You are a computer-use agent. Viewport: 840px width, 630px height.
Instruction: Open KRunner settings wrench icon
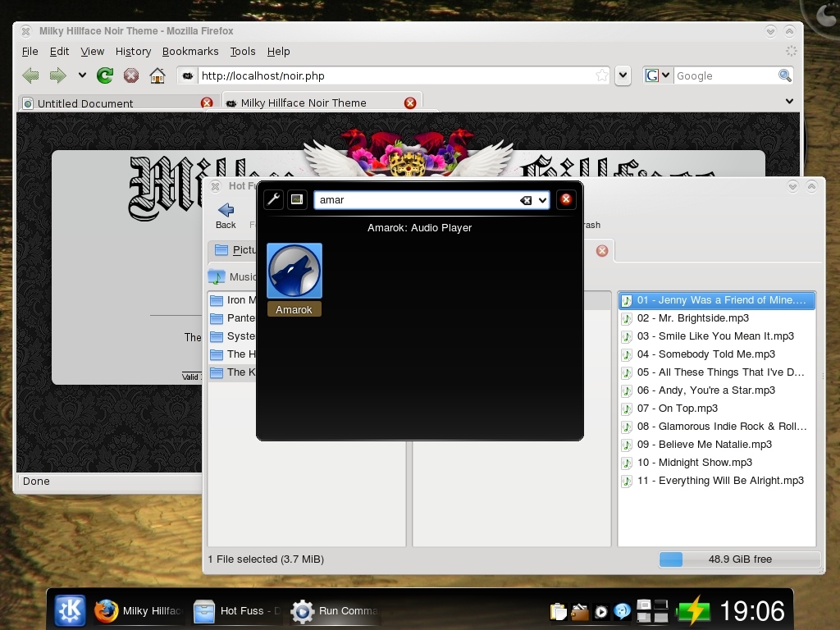tap(274, 200)
